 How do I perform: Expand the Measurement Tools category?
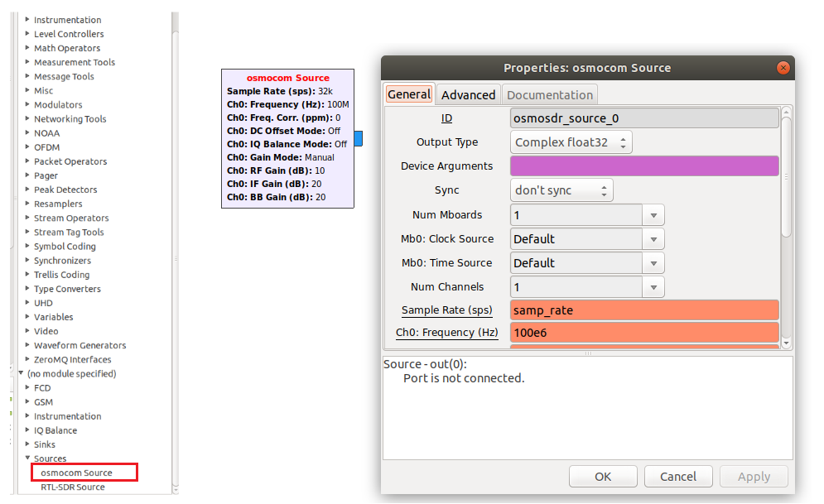click(27, 62)
